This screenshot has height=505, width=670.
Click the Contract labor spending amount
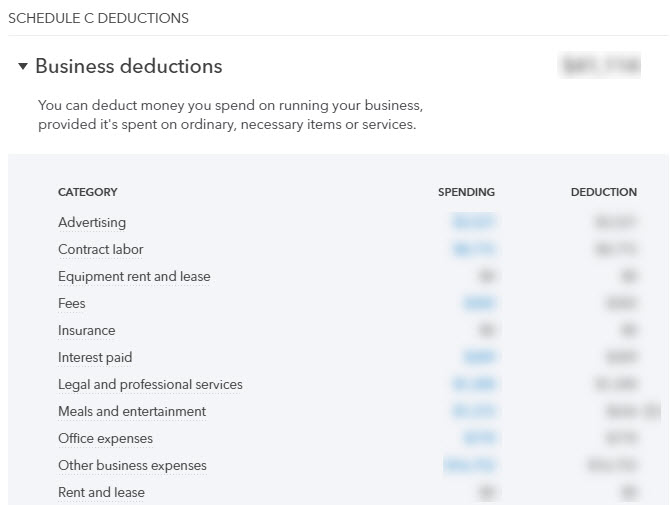[x=473, y=249]
